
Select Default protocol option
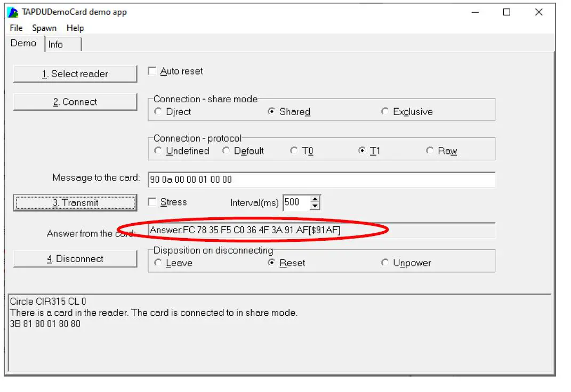226,151
